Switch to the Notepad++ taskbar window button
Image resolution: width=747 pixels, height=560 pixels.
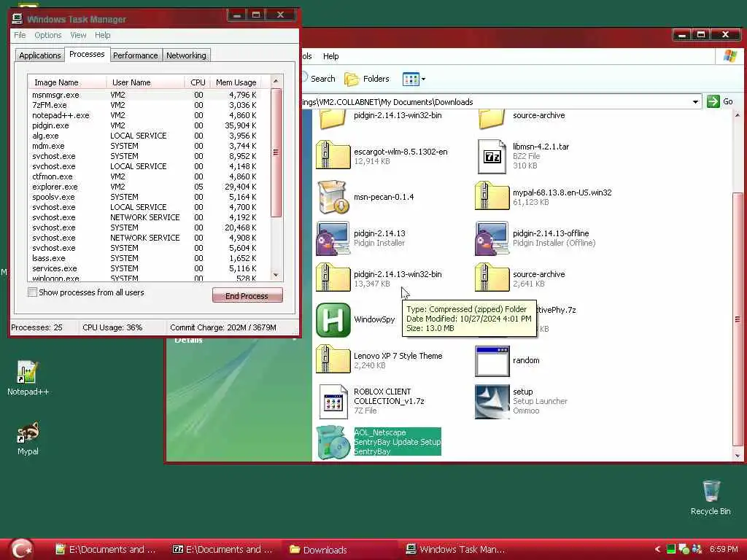coord(106,550)
